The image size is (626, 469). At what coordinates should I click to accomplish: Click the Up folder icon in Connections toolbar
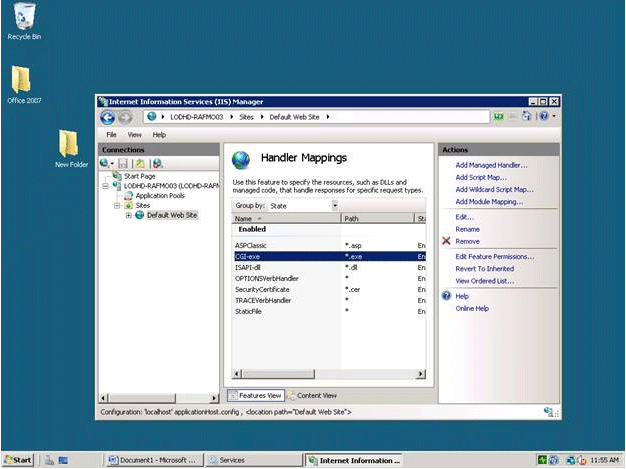(x=141, y=163)
